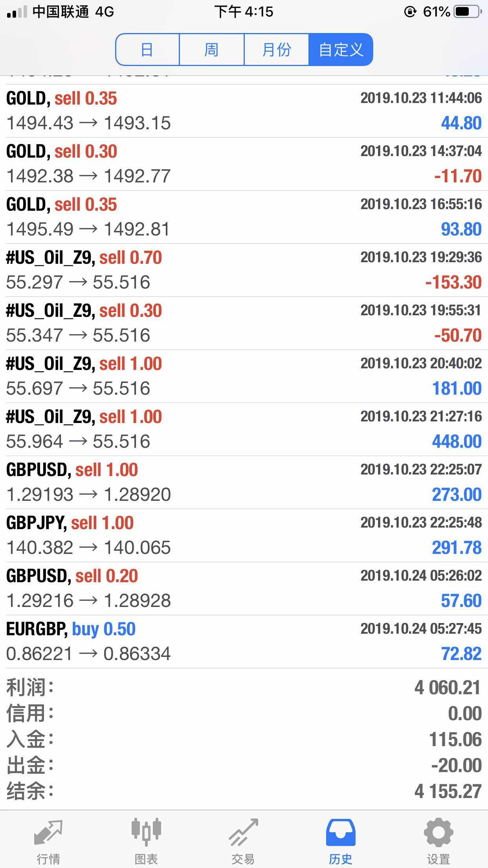Open the 行情 quotes tab icon
Image resolution: width=488 pixels, height=868 pixels.
(48, 833)
